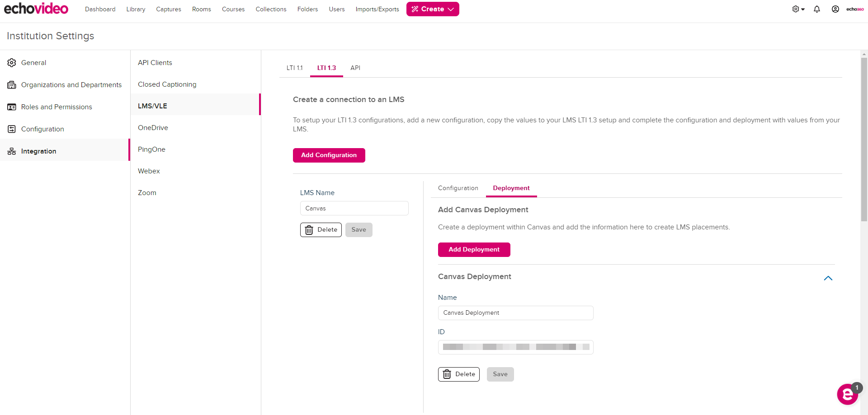This screenshot has height=415, width=868.
Task: Open the Library page
Action: (x=136, y=9)
